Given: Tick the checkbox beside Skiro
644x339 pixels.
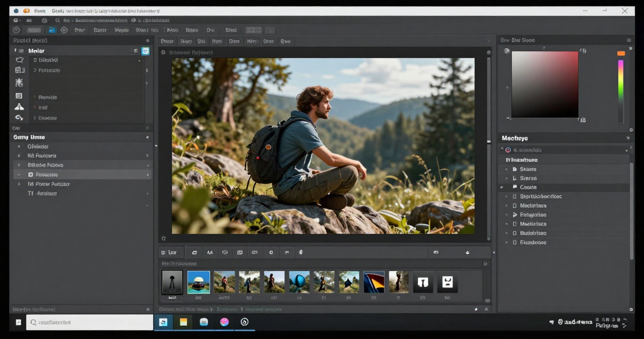Looking at the screenshot, I should (514, 169).
